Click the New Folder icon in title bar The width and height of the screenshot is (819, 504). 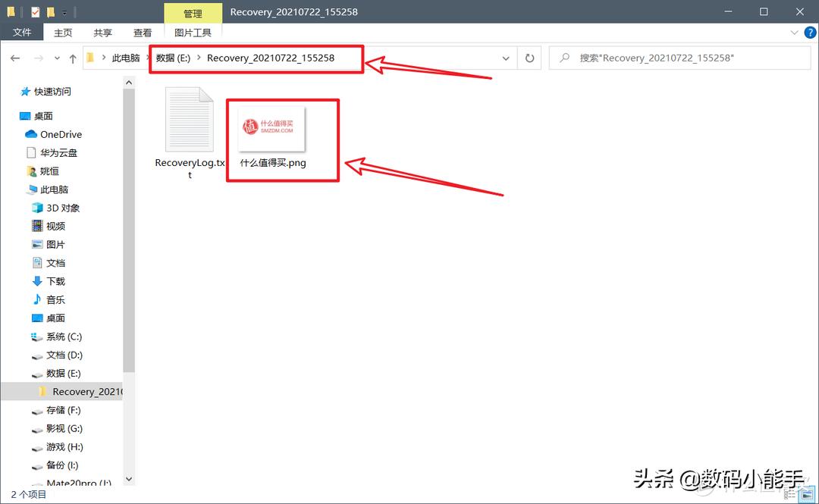49,11
